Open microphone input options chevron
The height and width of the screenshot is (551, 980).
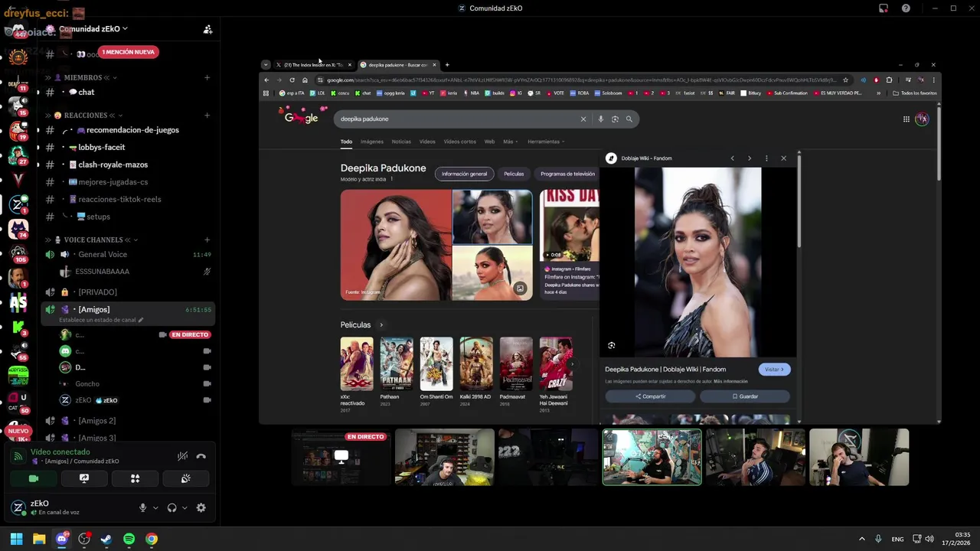pyautogui.click(x=155, y=508)
